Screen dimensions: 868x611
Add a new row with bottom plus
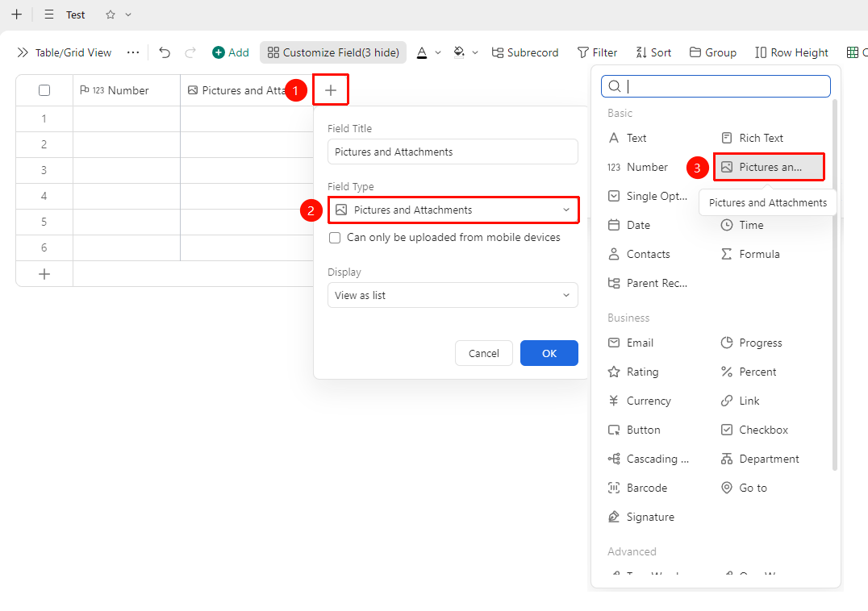tap(44, 274)
